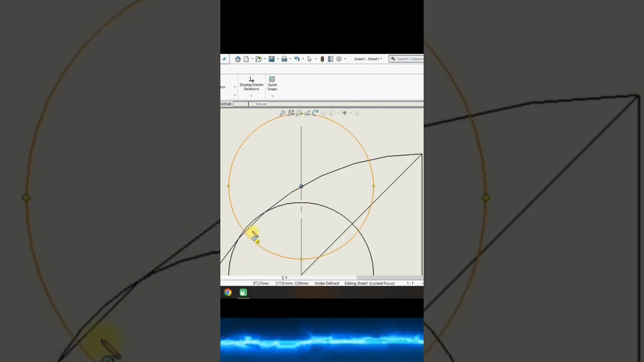Click the left quadrant point of the orange circle
644x362 pixels.
[228, 187]
